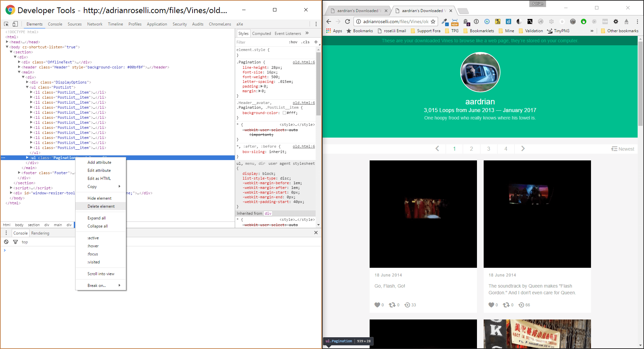Click the blue d extension icon
Image resolution: width=644 pixels, height=349 pixels.
(508, 21)
